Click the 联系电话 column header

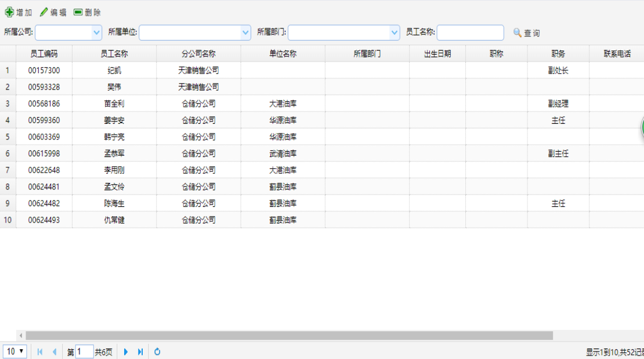click(x=617, y=53)
